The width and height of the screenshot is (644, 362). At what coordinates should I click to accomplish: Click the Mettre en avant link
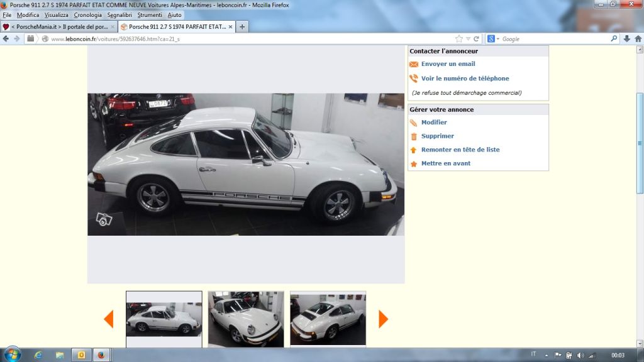click(x=446, y=163)
